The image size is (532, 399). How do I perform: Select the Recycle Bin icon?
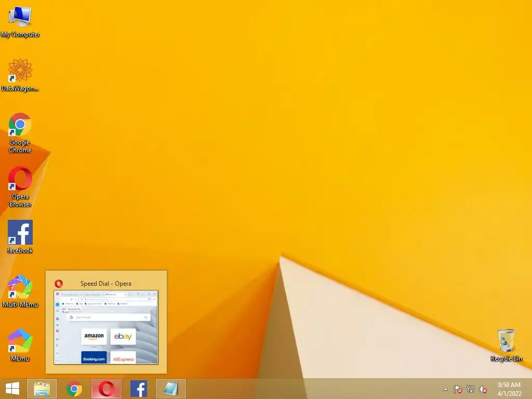[506, 345]
